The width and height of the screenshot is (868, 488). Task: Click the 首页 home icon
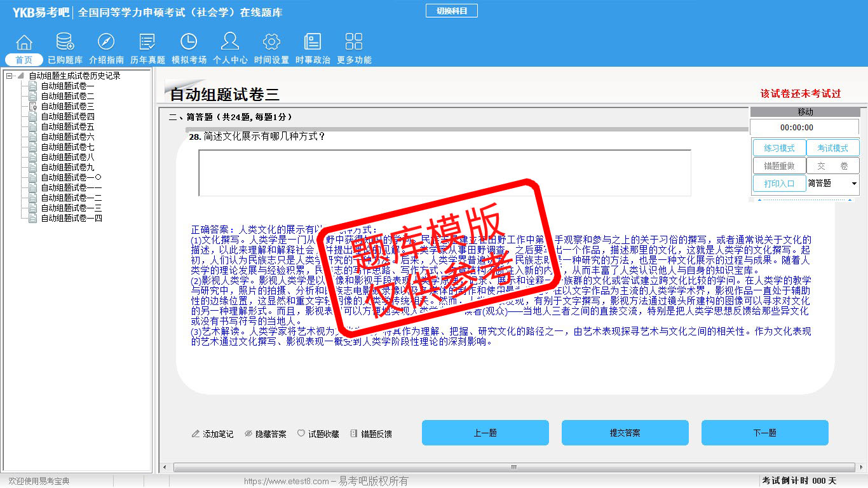24,43
